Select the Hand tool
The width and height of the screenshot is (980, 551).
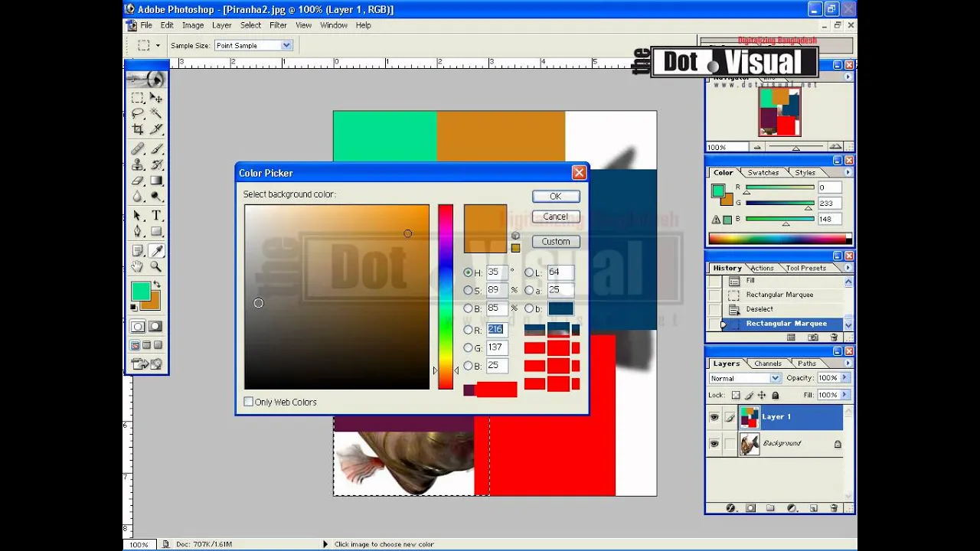tap(138, 266)
